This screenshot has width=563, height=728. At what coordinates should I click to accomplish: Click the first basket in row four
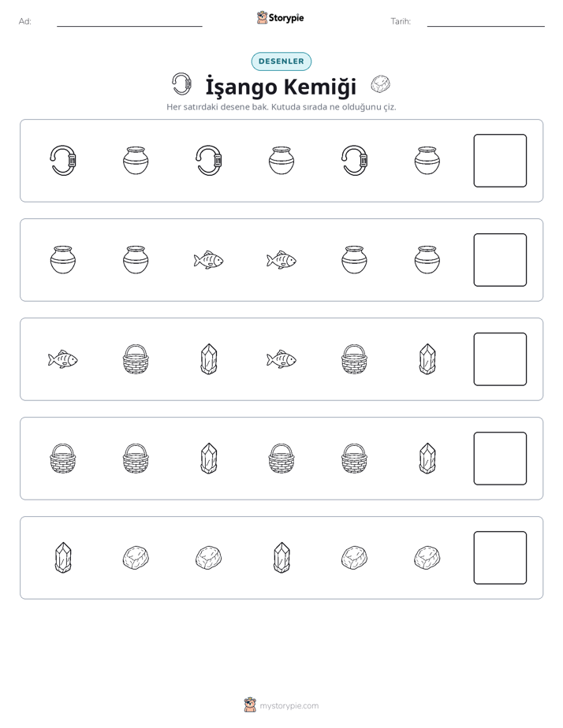[x=63, y=459]
